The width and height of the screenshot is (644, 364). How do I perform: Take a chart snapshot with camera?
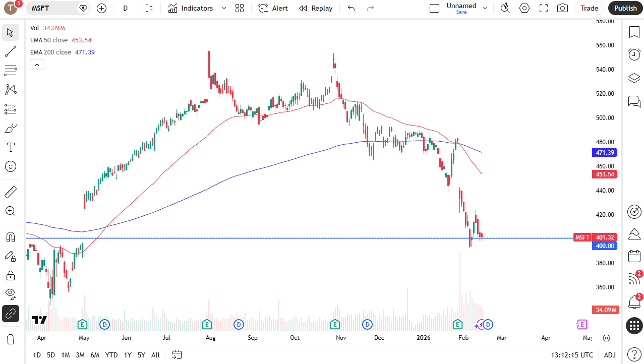point(562,8)
